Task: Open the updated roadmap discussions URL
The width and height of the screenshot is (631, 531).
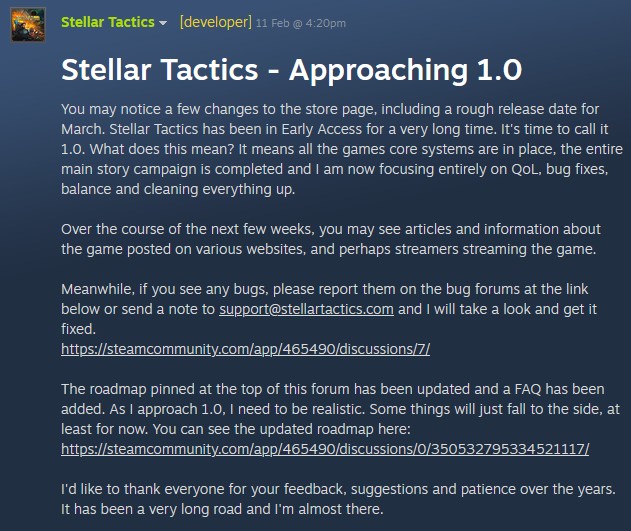Action: (325, 448)
